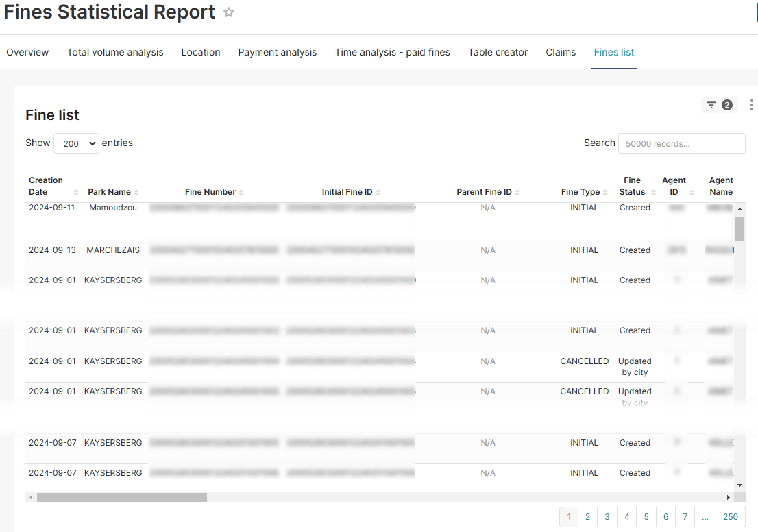
Task: Click the 2024-09-13 creation date cell
Action: tap(52, 250)
